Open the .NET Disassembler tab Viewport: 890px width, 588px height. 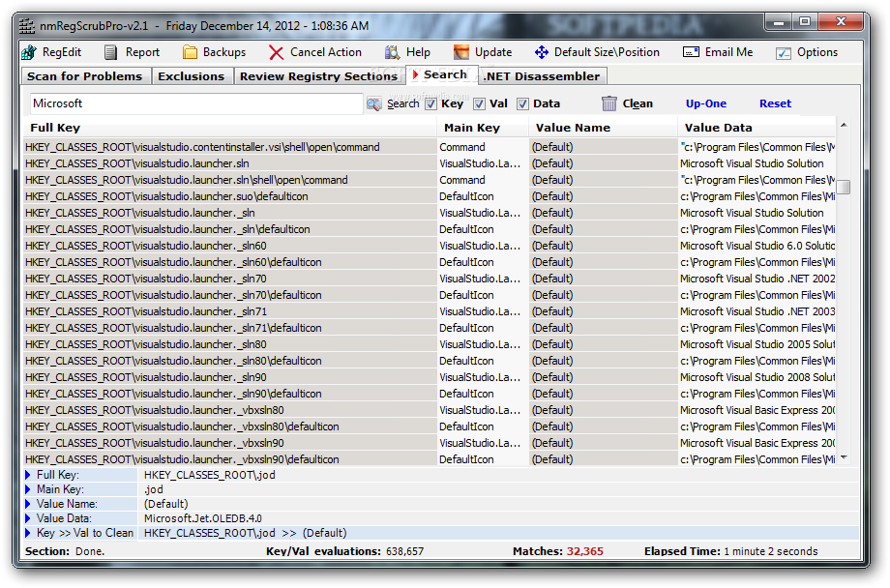click(x=543, y=76)
